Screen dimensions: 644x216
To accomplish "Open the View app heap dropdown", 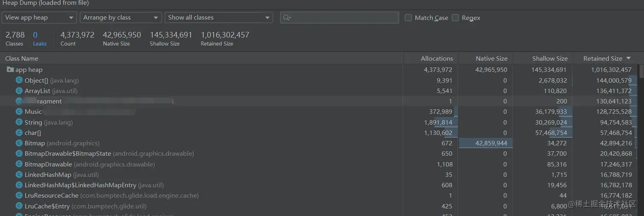I will click(x=39, y=18).
